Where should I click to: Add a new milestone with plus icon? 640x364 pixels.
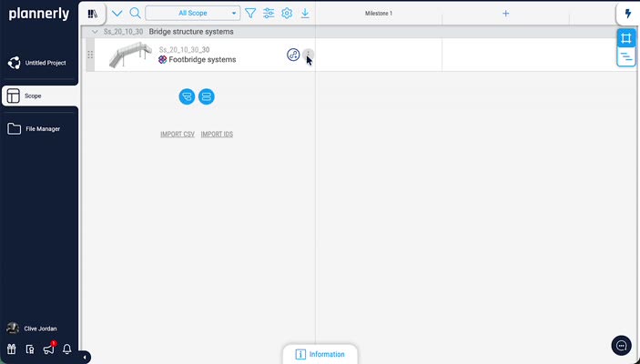pyautogui.click(x=505, y=14)
